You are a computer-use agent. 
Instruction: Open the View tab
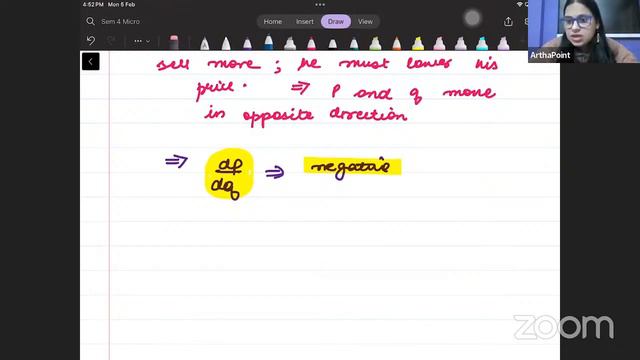point(365,22)
